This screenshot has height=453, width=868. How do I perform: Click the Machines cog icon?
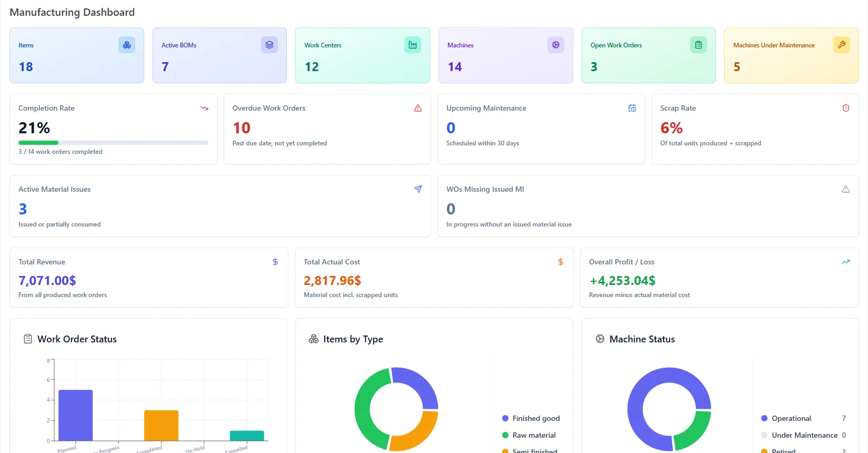point(556,45)
